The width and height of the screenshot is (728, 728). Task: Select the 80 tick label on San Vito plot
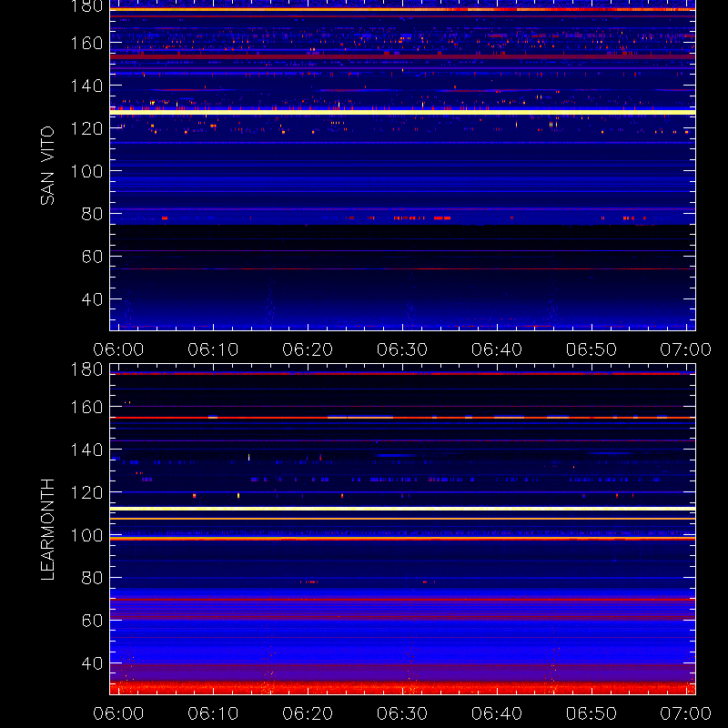click(x=92, y=214)
